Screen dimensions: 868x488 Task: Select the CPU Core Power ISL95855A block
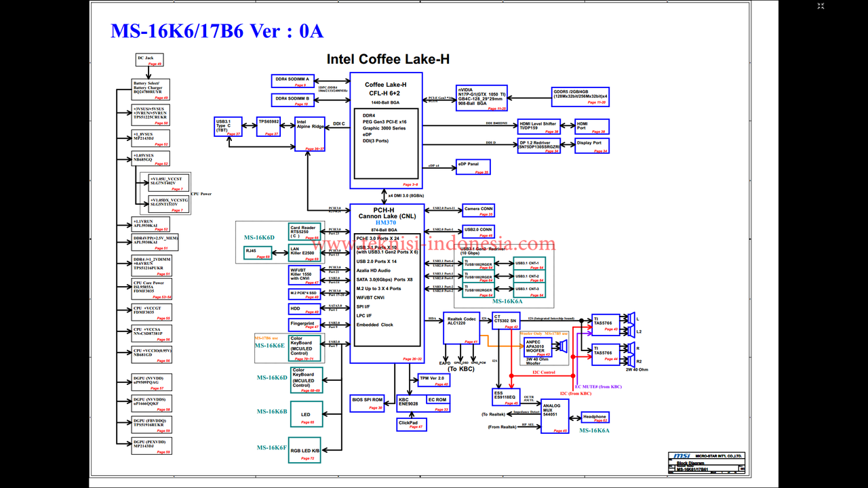pyautogui.click(x=151, y=289)
